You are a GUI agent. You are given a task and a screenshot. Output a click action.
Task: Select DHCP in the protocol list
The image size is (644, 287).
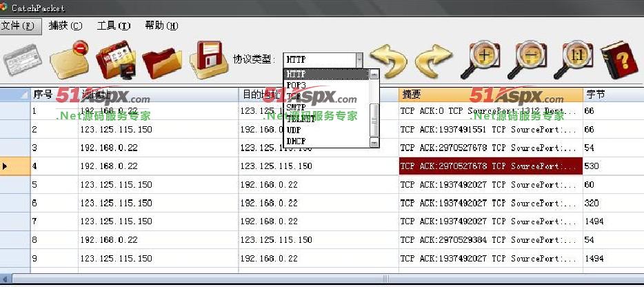tap(326, 141)
